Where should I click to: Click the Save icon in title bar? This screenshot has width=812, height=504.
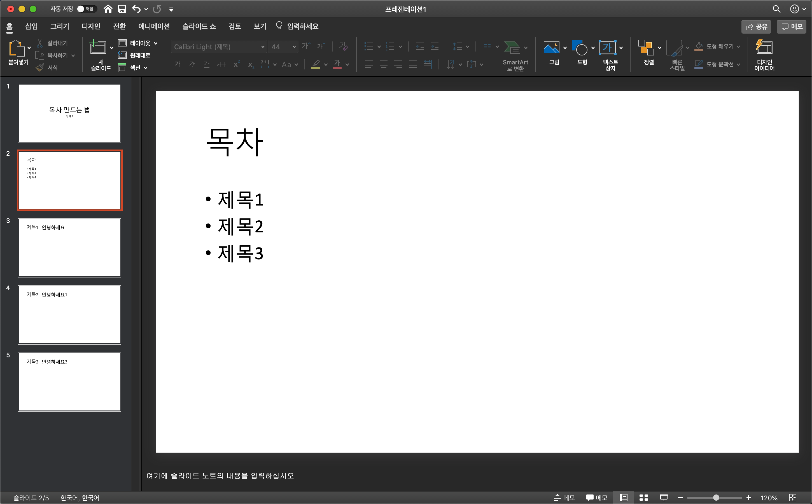122,9
